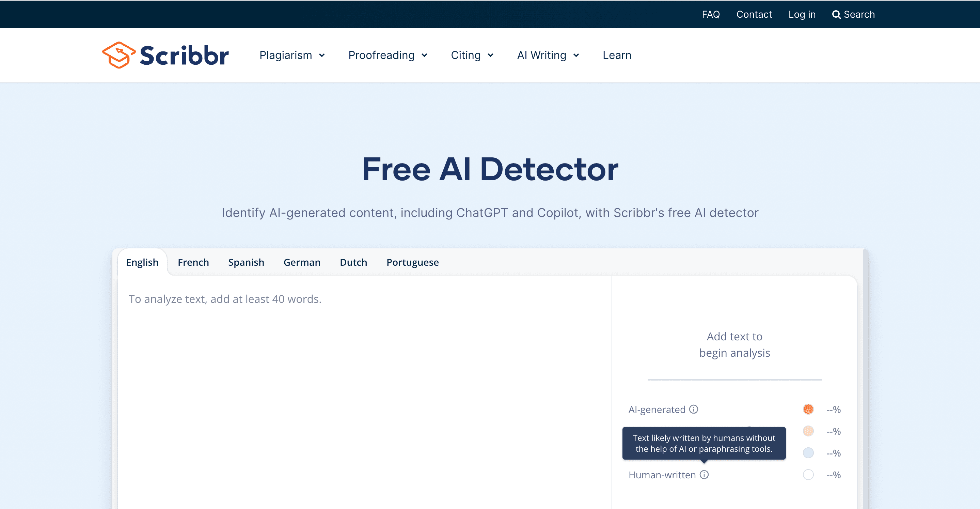Switch to the French tab
The width and height of the screenshot is (980, 509).
tap(193, 262)
